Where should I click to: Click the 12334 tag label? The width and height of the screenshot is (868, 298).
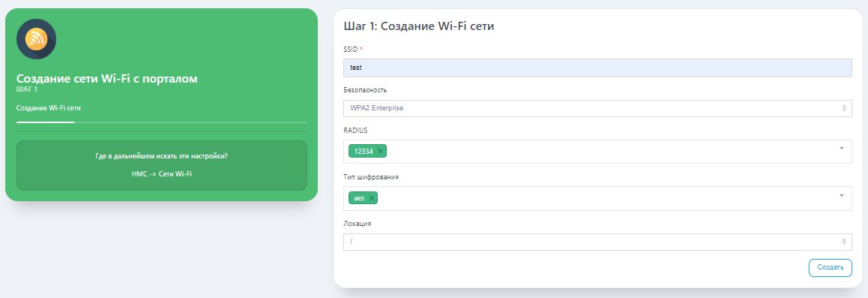point(364,151)
